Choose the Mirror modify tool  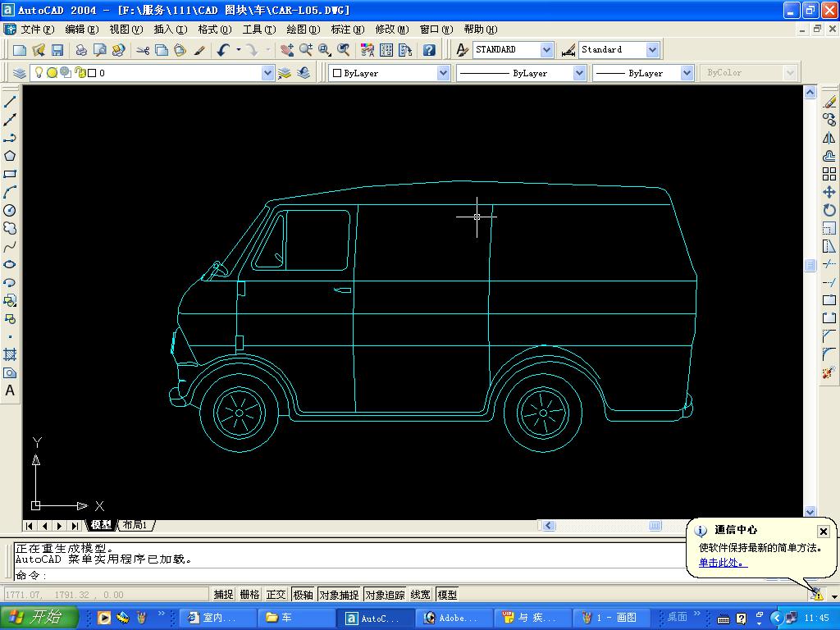click(829, 138)
